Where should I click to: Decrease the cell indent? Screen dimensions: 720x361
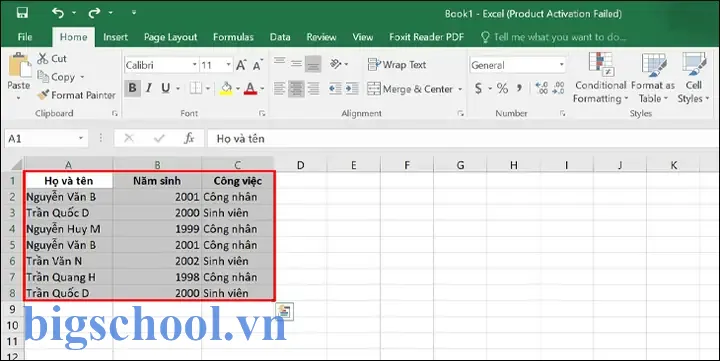click(x=335, y=88)
